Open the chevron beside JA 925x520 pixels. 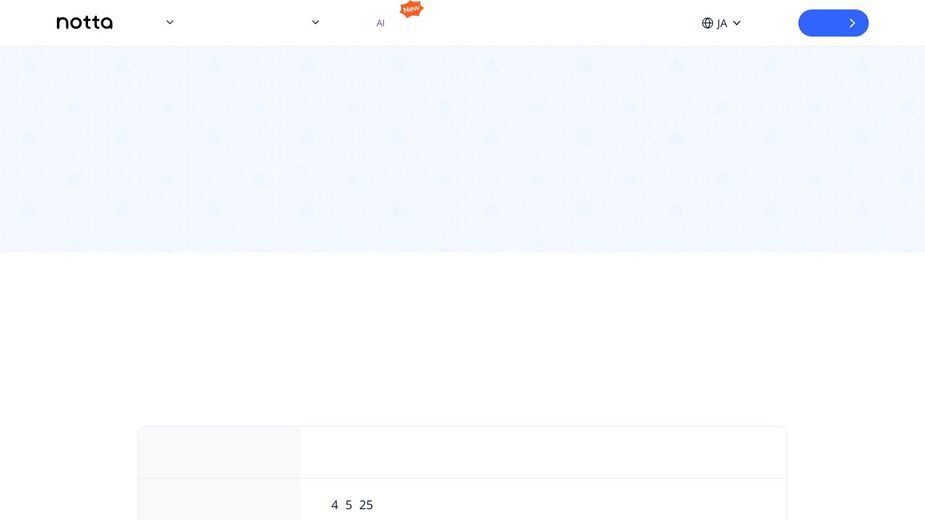click(736, 23)
